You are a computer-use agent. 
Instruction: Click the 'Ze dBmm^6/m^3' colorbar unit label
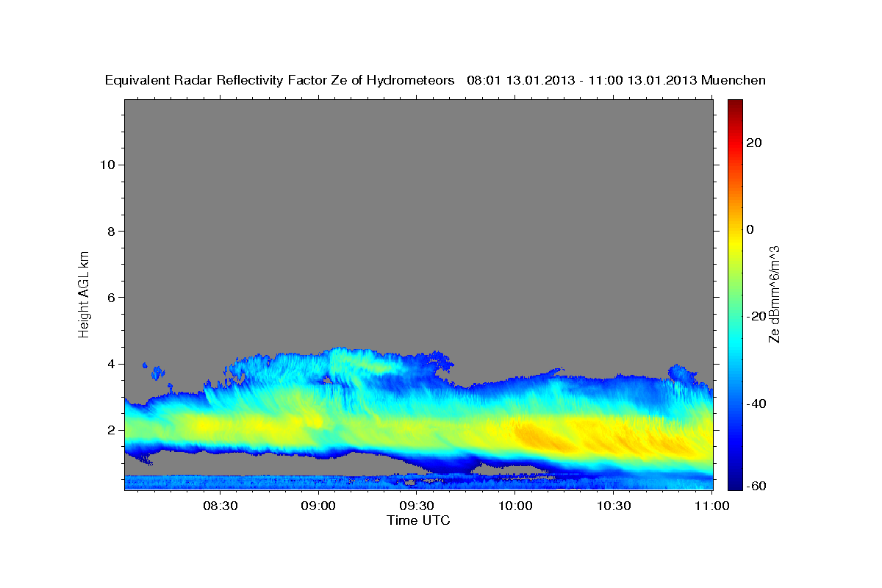pyautogui.click(x=774, y=294)
